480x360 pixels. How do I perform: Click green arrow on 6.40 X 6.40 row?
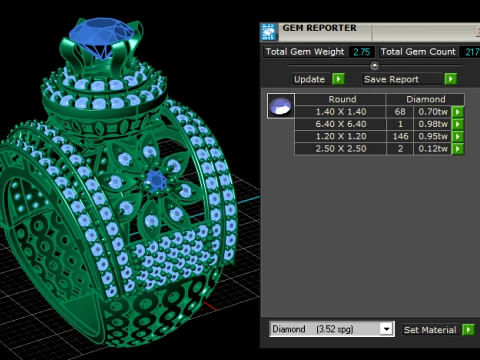pos(458,124)
